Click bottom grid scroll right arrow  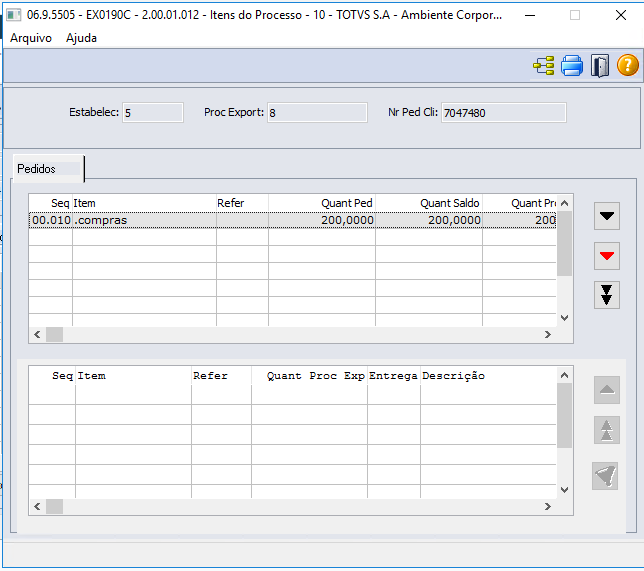tap(547, 507)
